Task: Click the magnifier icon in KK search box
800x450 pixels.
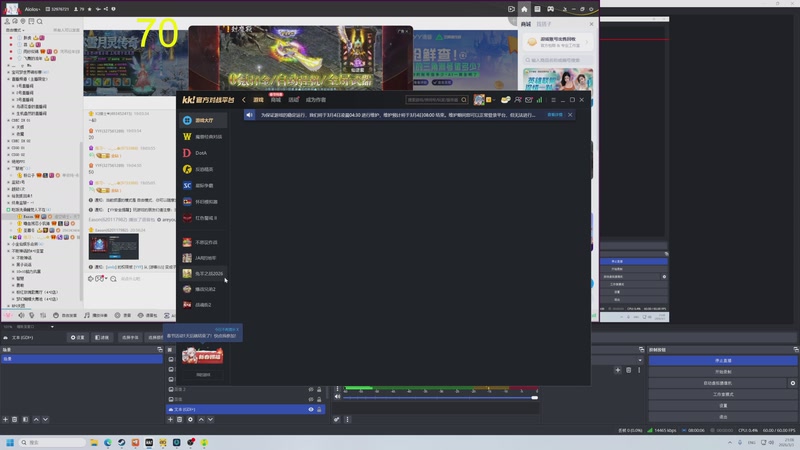Action: click(464, 100)
